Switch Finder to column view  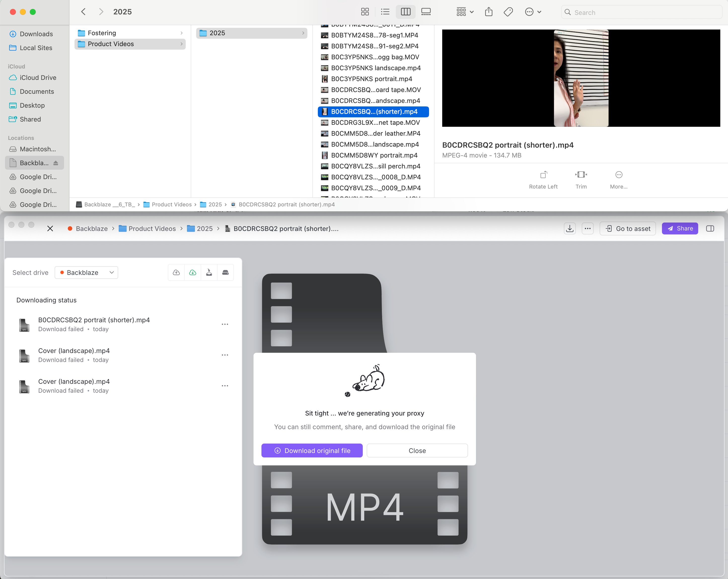[x=405, y=12]
